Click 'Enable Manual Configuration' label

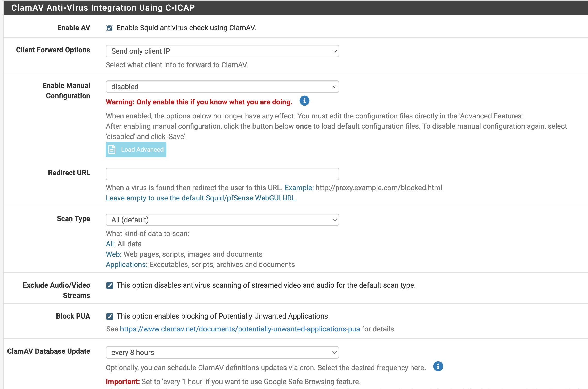[x=66, y=91]
